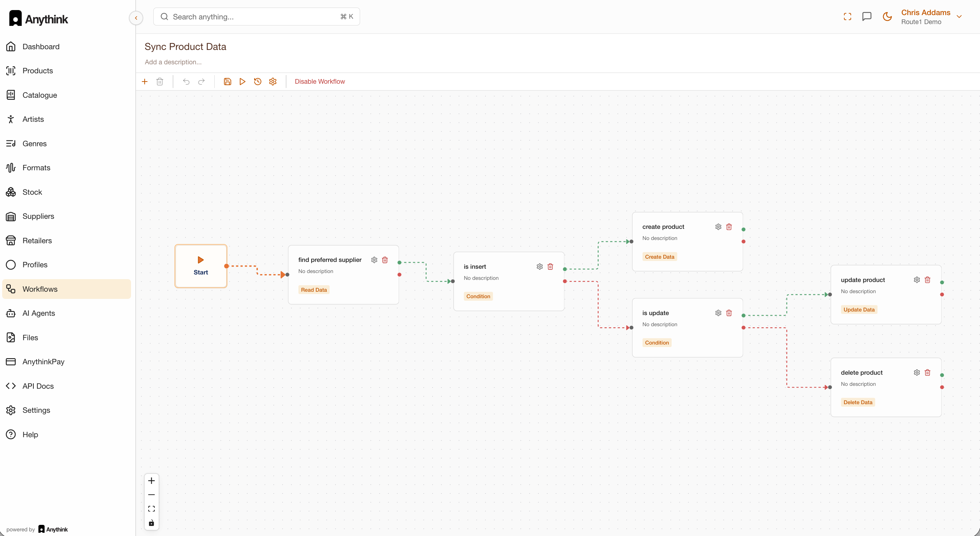The height and width of the screenshot is (536, 980).
Task: Open Read Data tag on find preferred supplier
Action: tap(314, 289)
